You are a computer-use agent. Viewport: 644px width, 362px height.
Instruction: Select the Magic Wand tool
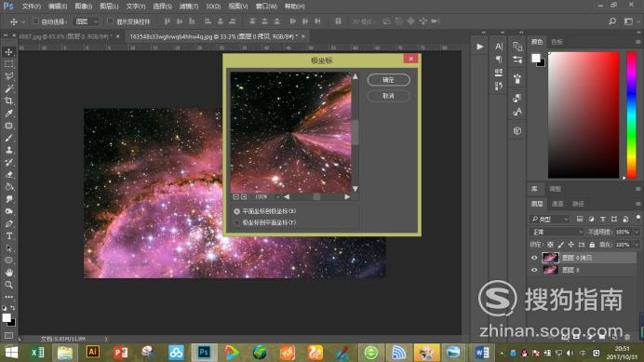tap(8, 88)
